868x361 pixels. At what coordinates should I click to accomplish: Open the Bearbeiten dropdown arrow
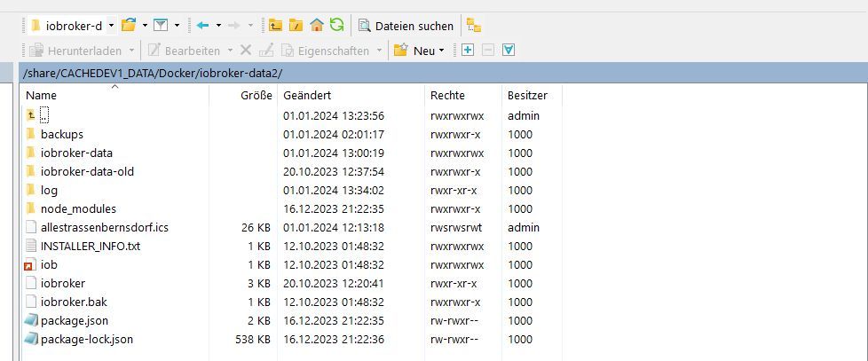(230, 51)
